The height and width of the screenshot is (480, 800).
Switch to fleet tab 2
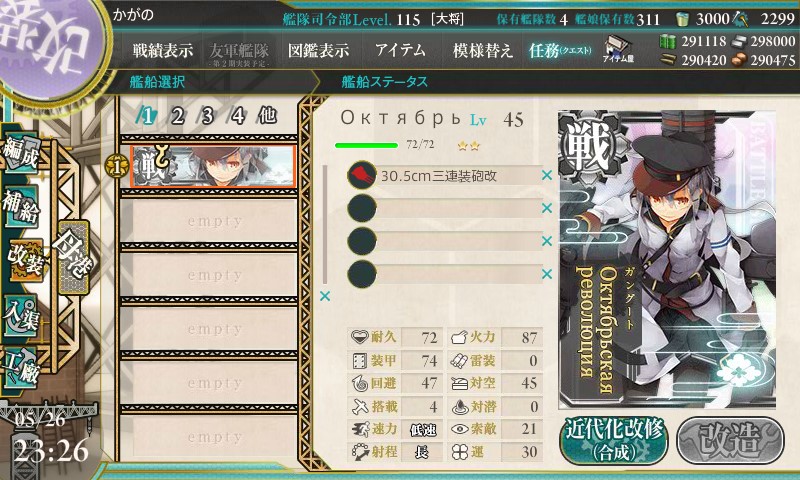click(177, 116)
